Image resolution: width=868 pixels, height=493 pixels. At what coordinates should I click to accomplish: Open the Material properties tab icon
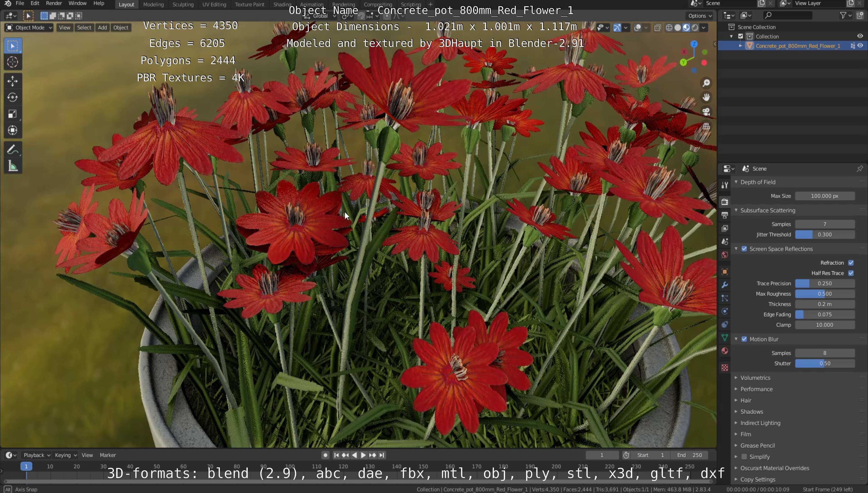tap(724, 351)
